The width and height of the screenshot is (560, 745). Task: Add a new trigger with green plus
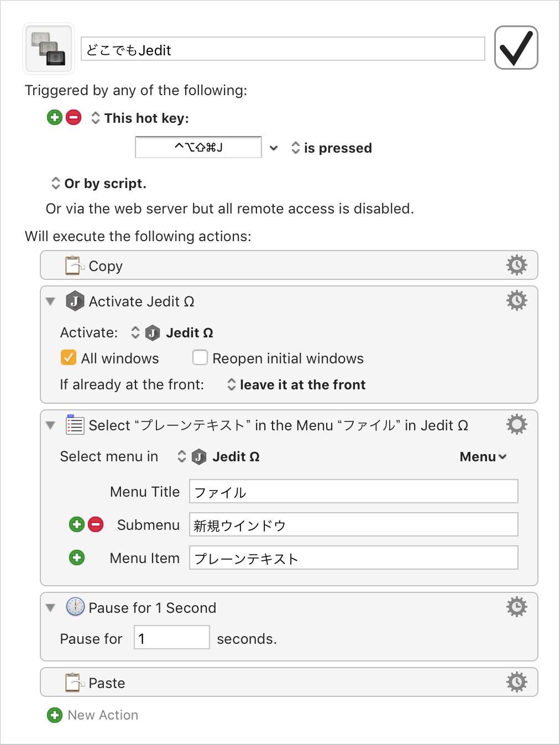pos(55,117)
